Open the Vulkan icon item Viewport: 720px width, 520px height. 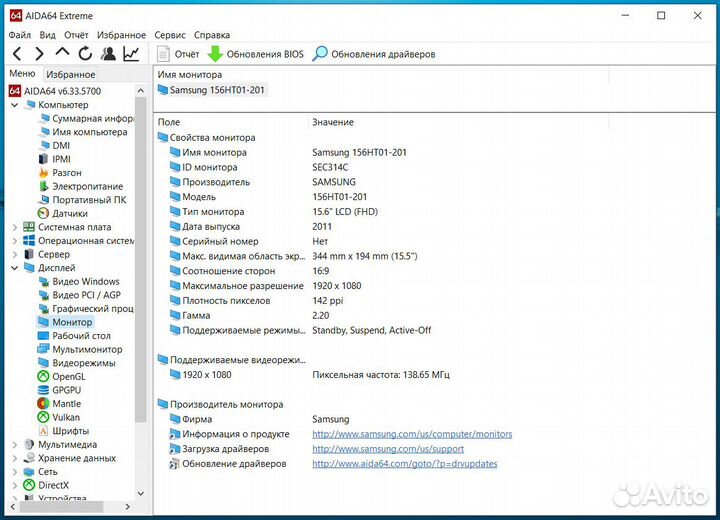[59, 418]
